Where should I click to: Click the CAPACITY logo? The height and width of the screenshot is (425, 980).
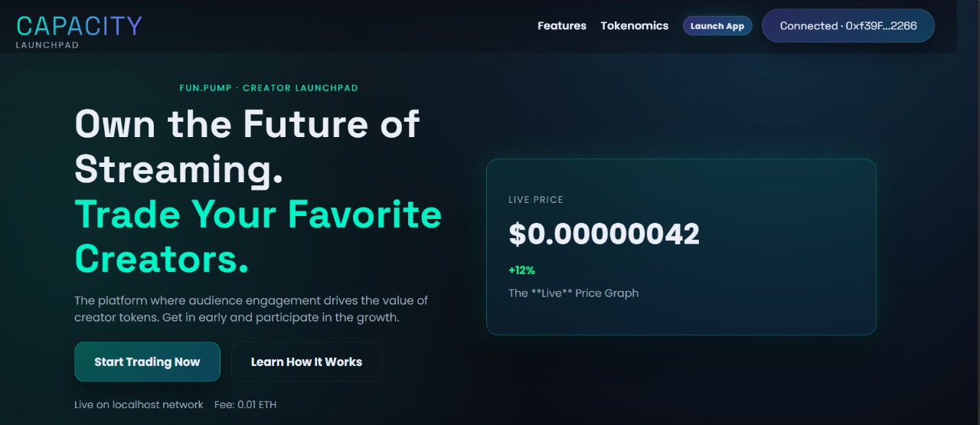point(79,26)
